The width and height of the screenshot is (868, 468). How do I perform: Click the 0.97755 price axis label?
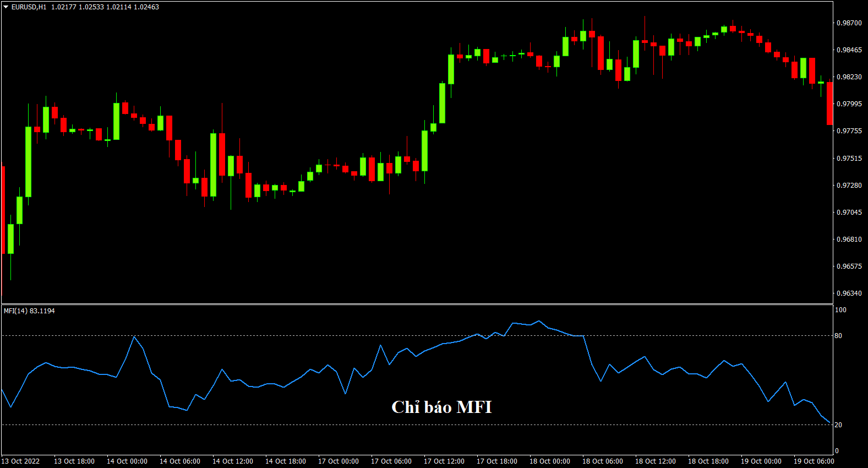(849, 131)
